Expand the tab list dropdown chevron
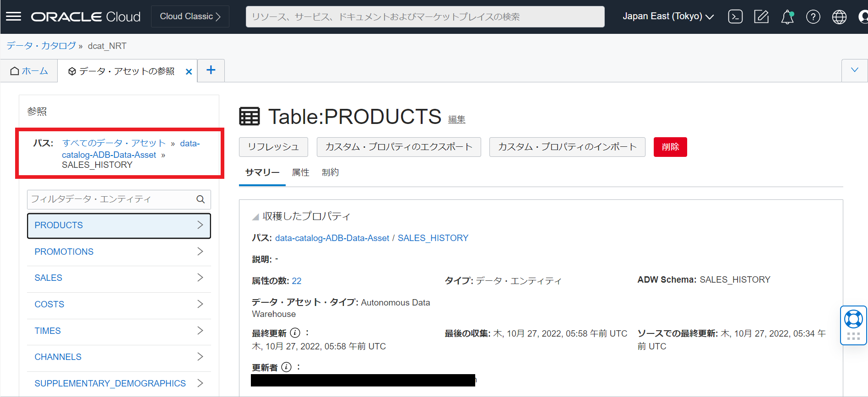Image resolution: width=868 pixels, height=397 pixels. point(854,70)
